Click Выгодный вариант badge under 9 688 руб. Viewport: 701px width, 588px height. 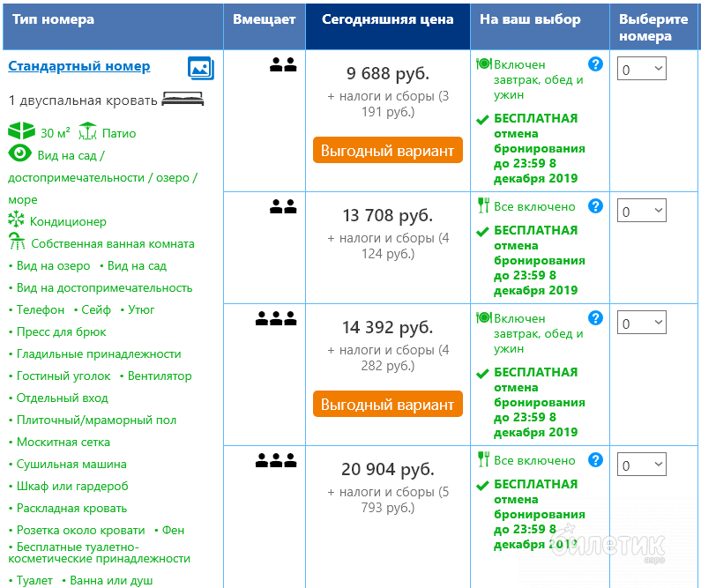(387, 151)
